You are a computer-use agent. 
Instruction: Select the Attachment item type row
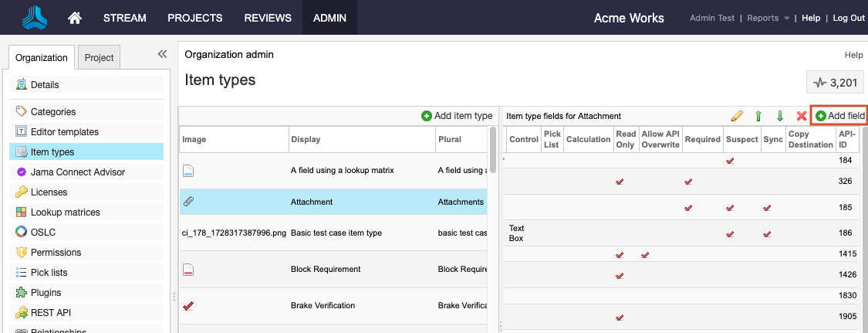pos(334,202)
